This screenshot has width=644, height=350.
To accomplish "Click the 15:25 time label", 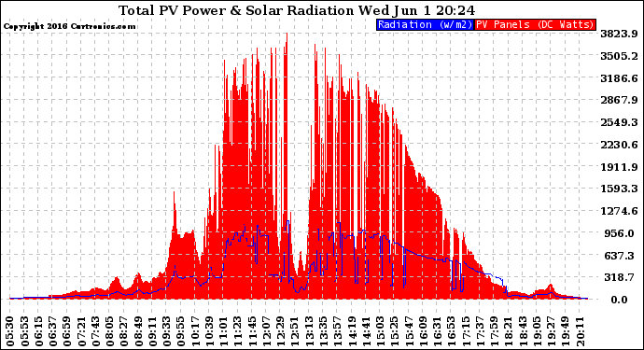I will tap(394, 331).
